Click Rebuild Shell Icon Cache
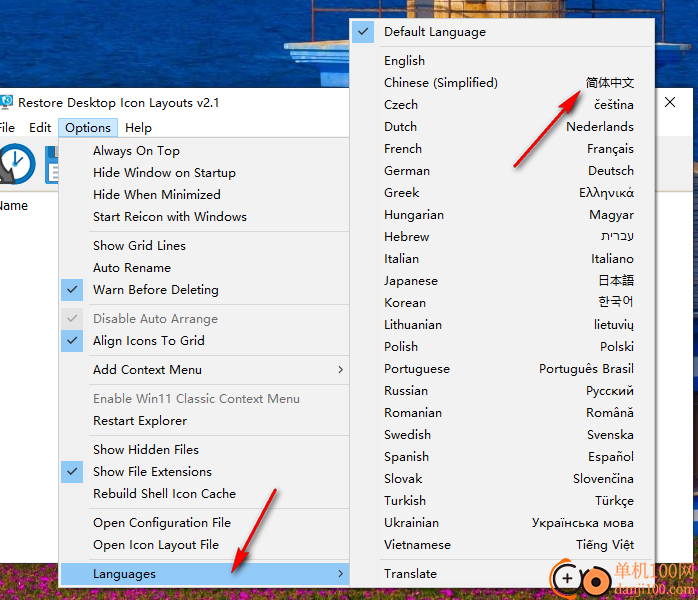 coord(205,494)
